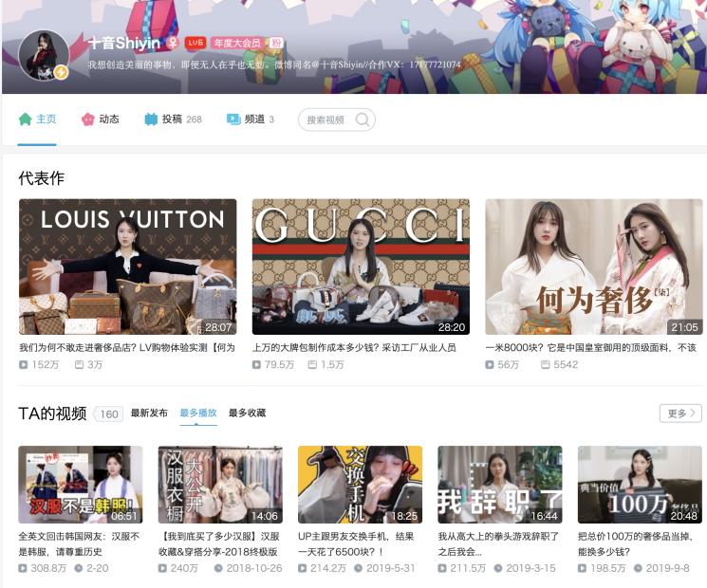Screen dimensions: 707x588
Task: Click the lightning verification badge on avatar
Action: click(x=61, y=72)
